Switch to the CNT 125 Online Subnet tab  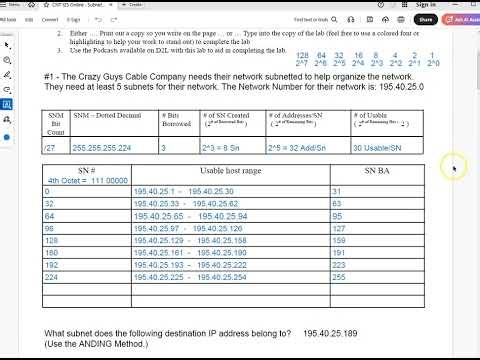78,5
